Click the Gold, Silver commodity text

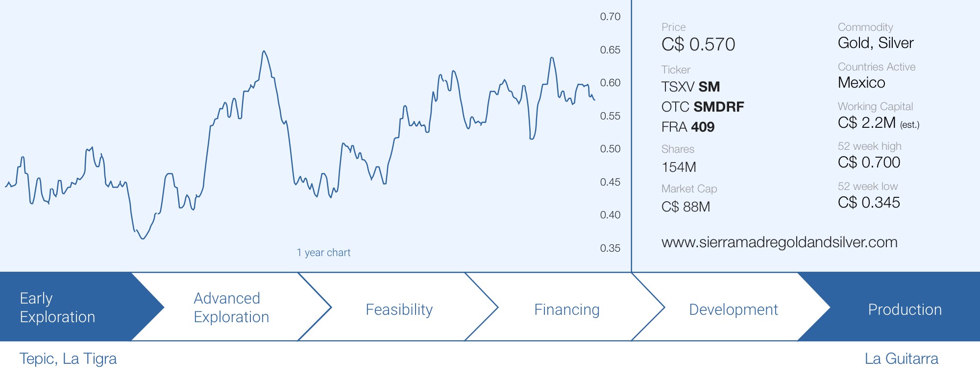tap(876, 43)
